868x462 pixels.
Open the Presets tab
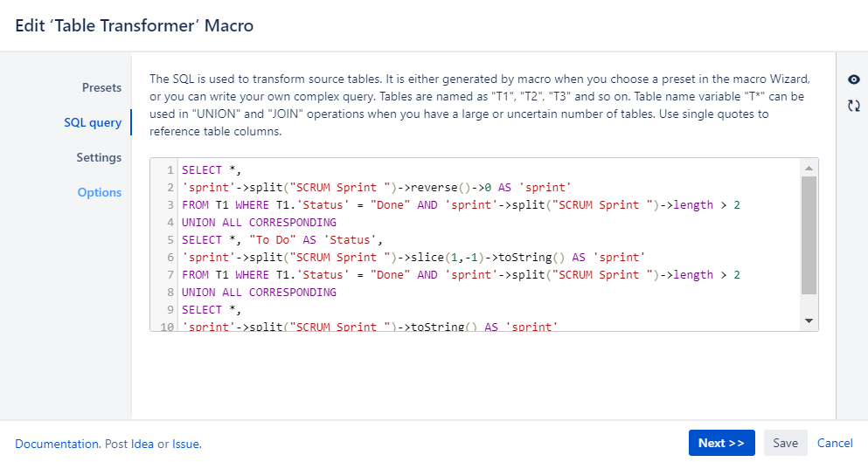coord(101,87)
